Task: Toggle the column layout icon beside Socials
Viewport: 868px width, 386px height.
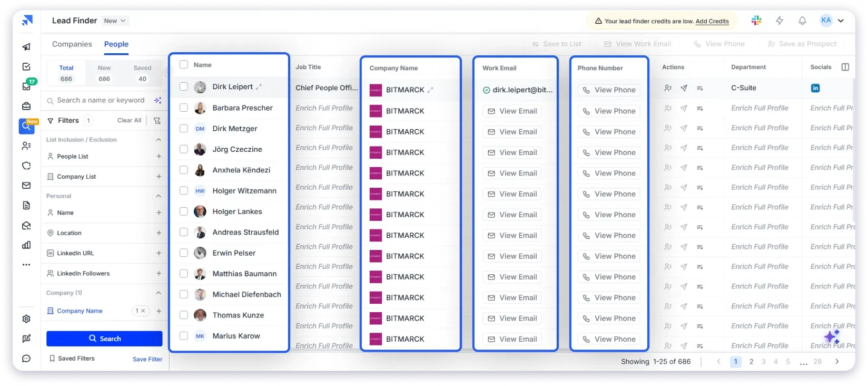Action: point(845,67)
